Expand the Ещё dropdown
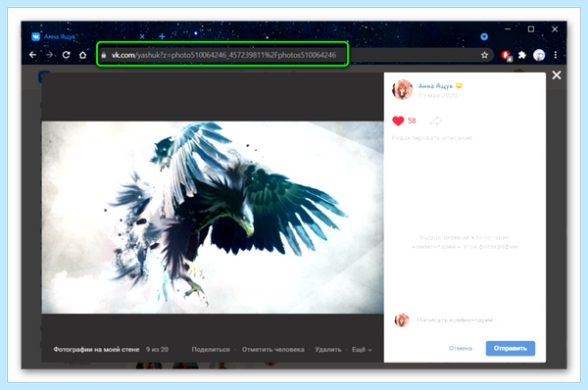588x390 pixels. [x=362, y=349]
